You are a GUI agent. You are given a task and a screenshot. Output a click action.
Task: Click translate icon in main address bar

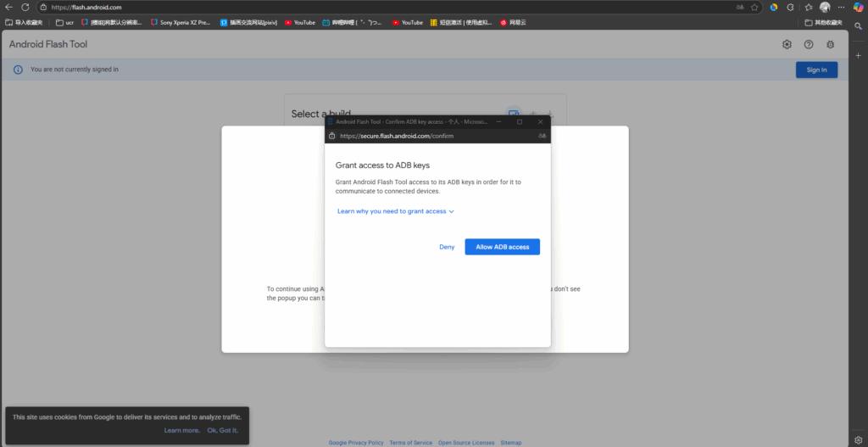[740, 7]
